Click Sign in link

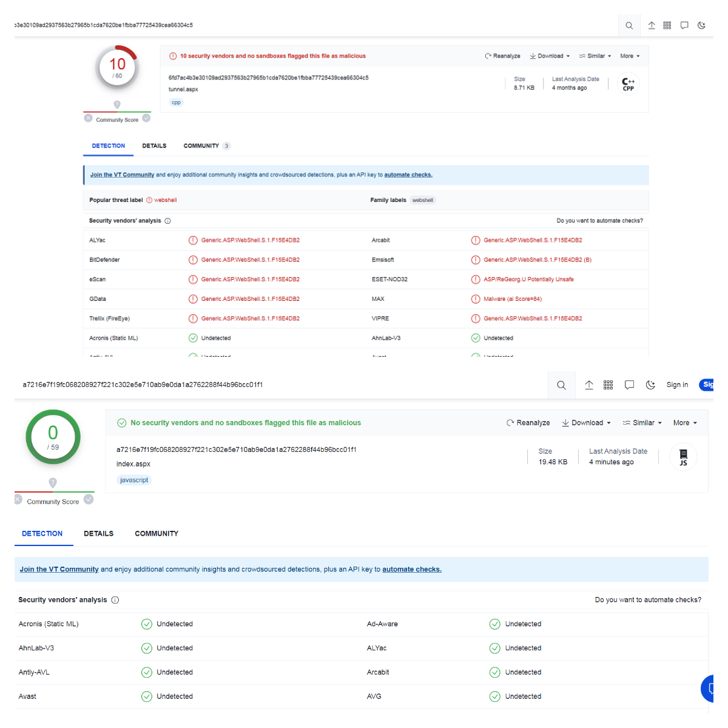677,385
